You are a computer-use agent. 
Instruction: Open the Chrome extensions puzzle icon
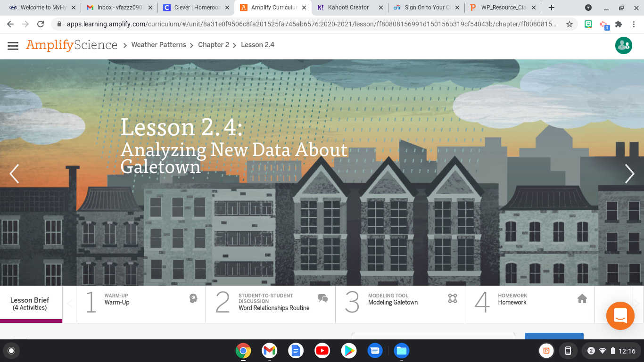click(x=619, y=25)
